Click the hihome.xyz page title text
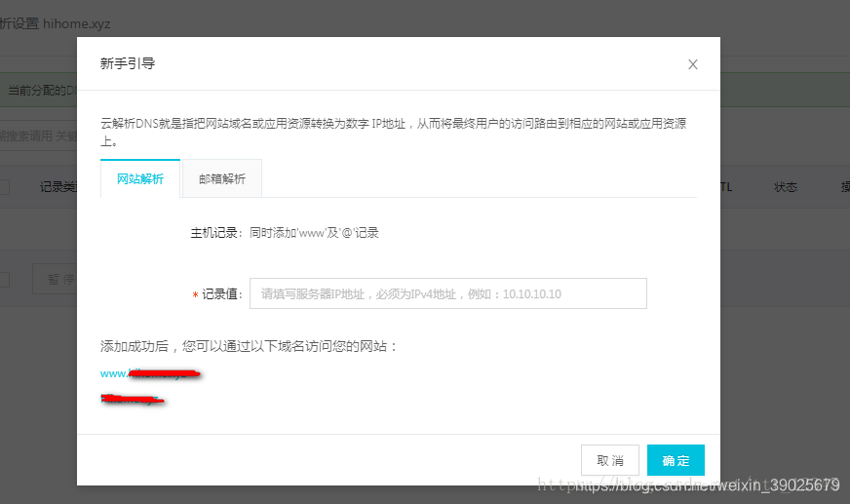 pos(76,23)
